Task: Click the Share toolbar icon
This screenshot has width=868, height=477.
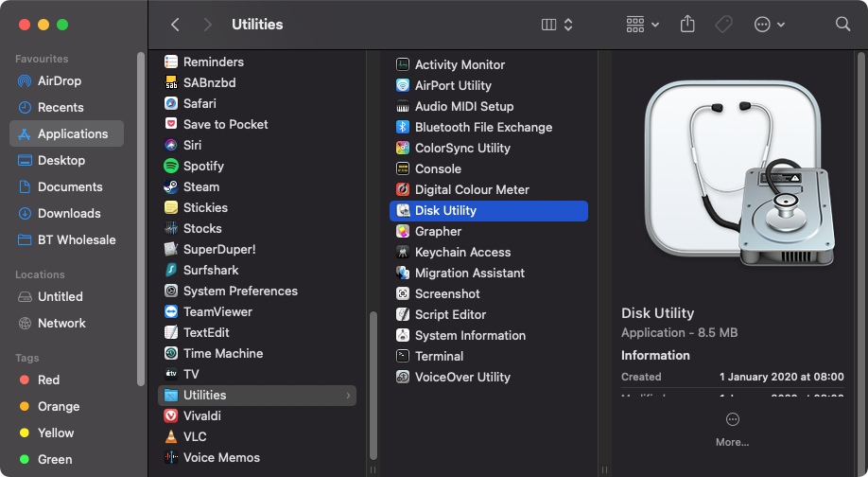Action: click(x=687, y=24)
